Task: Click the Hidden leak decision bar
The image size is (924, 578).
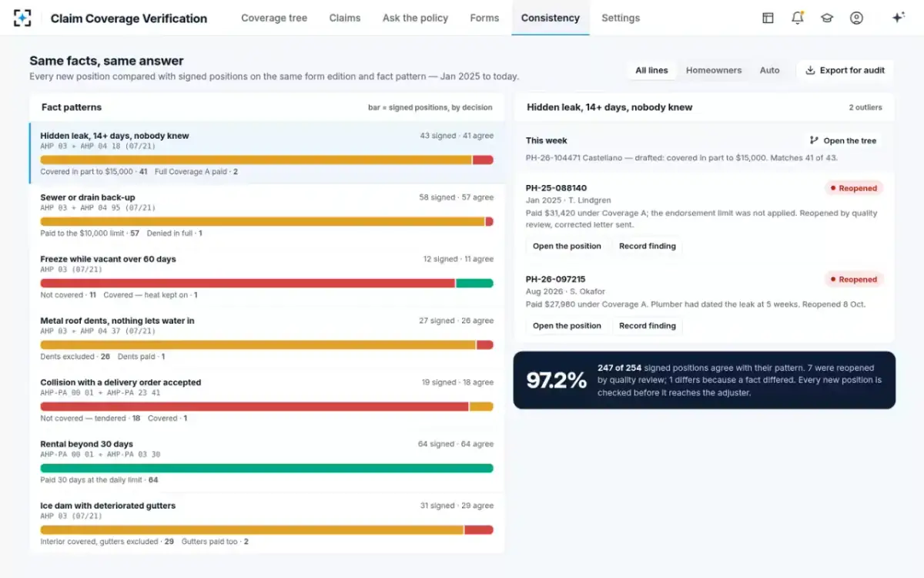Action: (266, 160)
